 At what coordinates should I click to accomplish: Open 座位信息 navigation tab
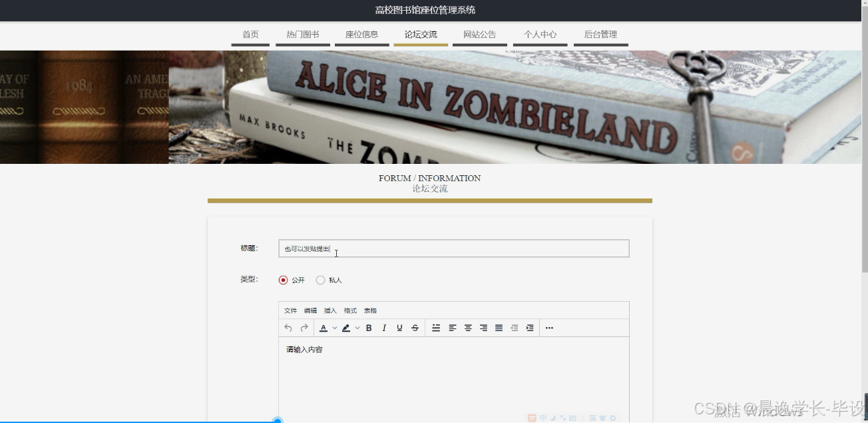pos(362,35)
